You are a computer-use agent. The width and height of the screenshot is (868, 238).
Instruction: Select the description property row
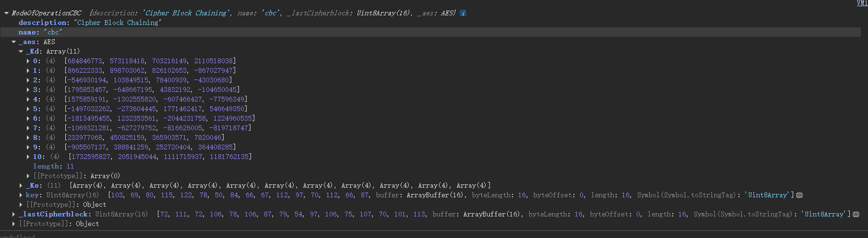90,23
